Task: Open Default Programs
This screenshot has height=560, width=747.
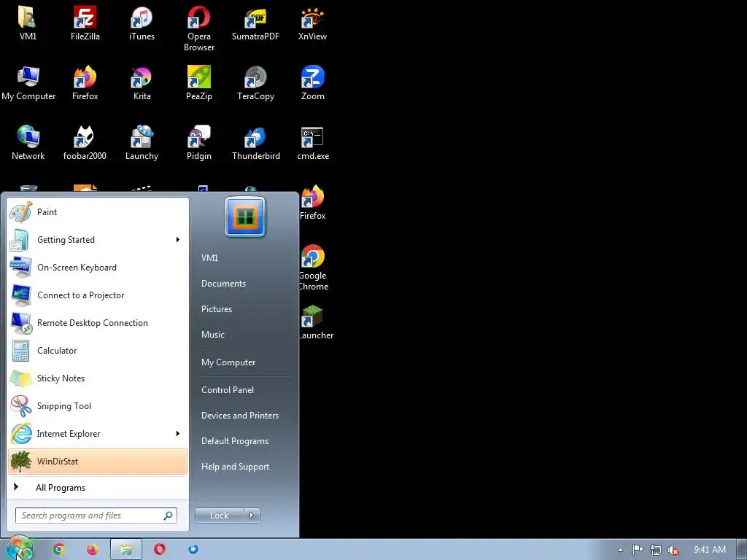Action: point(234,441)
